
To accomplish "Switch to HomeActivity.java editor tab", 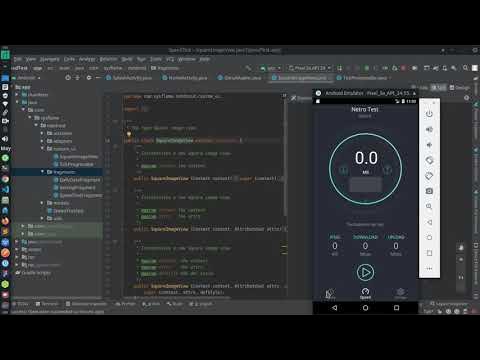I will pos(184,78).
